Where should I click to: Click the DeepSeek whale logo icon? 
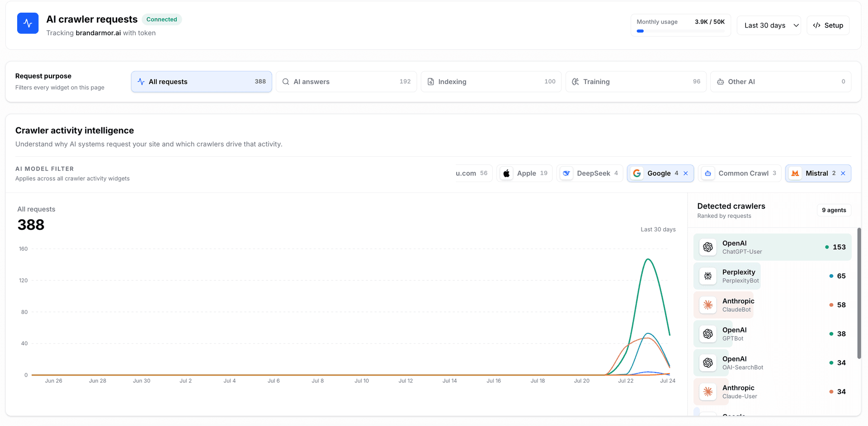pyautogui.click(x=566, y=173)
